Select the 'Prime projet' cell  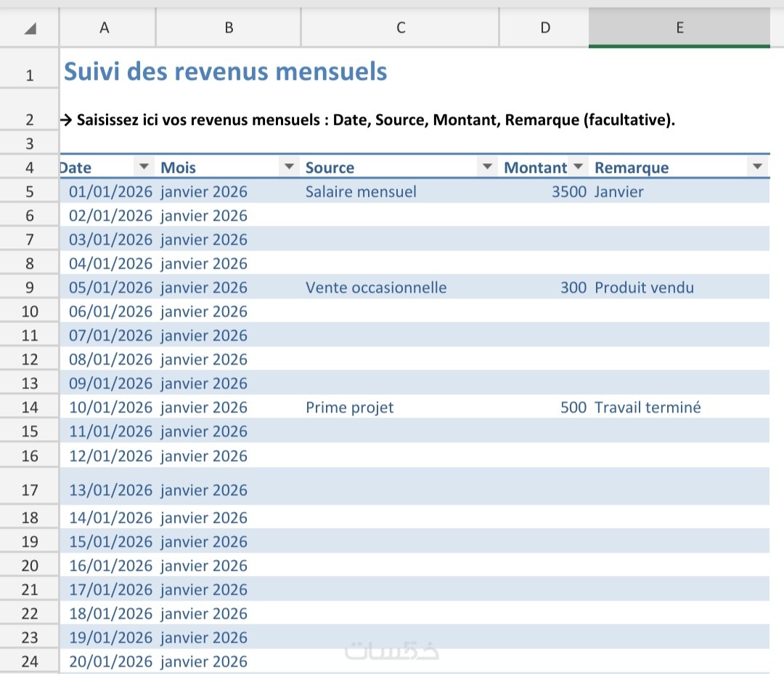tap(400, 407)
